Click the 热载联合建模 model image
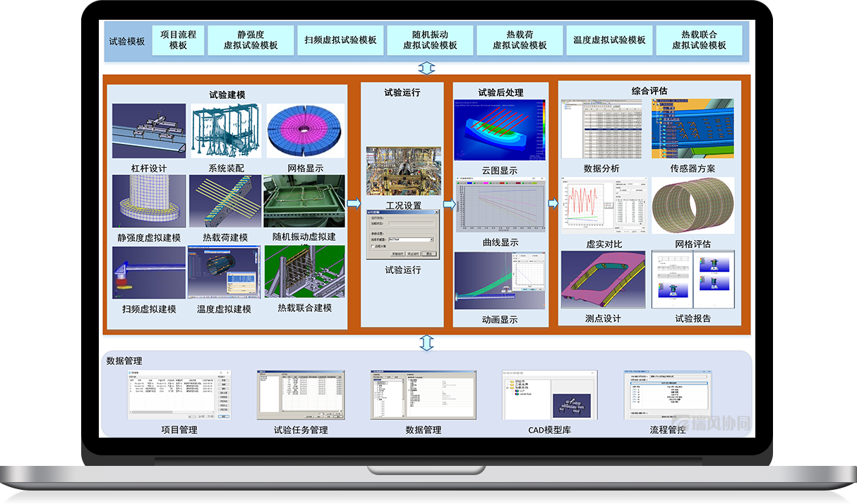The width and height of the screenshot is (857, 504). pyautogui.click(x=304, y=272)
